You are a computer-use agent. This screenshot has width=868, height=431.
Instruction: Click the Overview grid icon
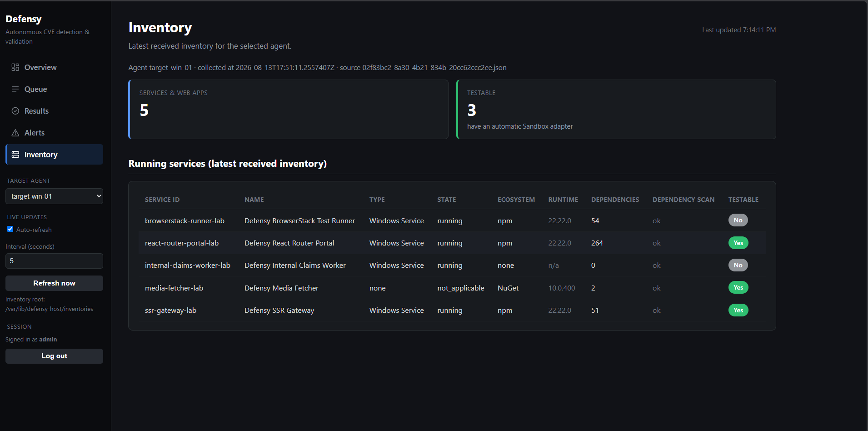(15, 67)
